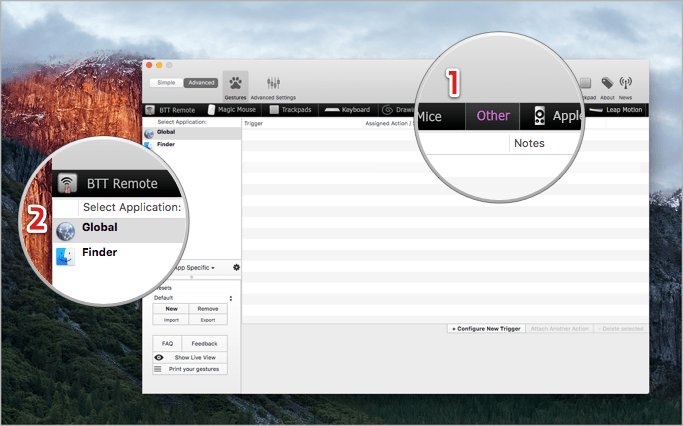Viewport: 683px width, 426px height.
Task: Click Print your gestures
Action: coord(190,369)
